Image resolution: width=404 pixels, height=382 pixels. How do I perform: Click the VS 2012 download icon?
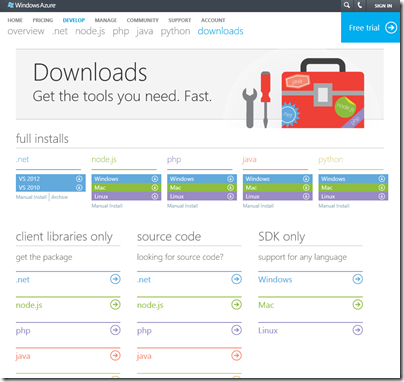[79, 179]
